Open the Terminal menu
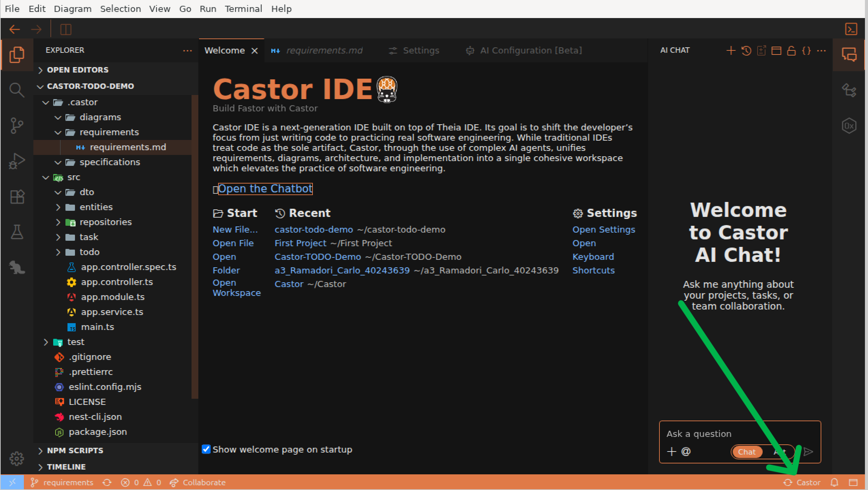868x490 pixels. point(243,9)
